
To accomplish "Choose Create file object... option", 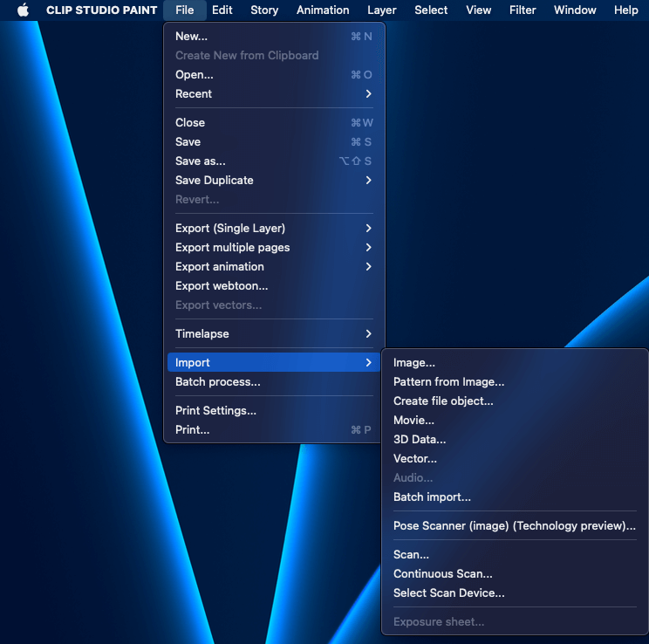I will click(x=515, y=401).
